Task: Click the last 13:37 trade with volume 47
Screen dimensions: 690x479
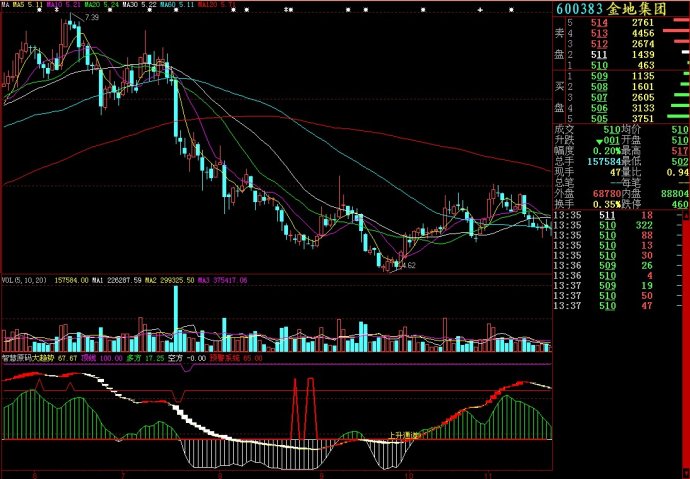Action: [616, 306]
